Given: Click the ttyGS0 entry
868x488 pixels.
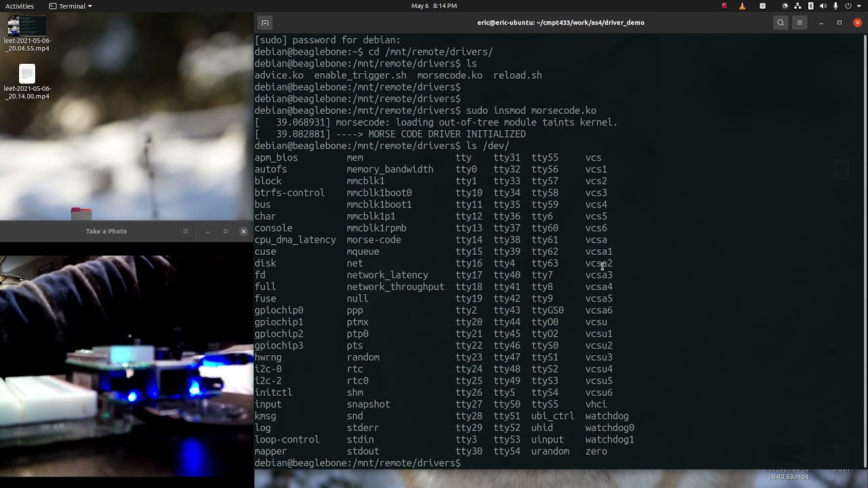Looking at the screenshot, I should point(547,310).
